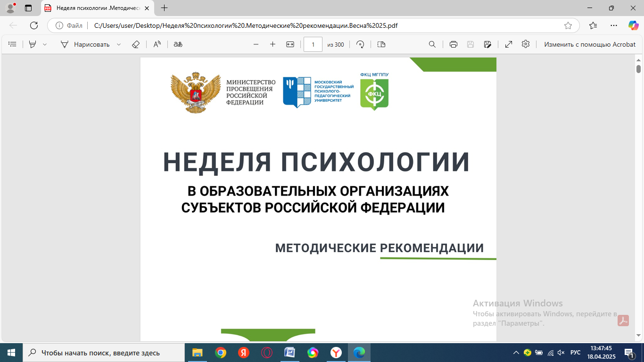The width and height of the screenshot is (644, 362).
Task: Select the highlighter tool
Action: coord(33,44)
